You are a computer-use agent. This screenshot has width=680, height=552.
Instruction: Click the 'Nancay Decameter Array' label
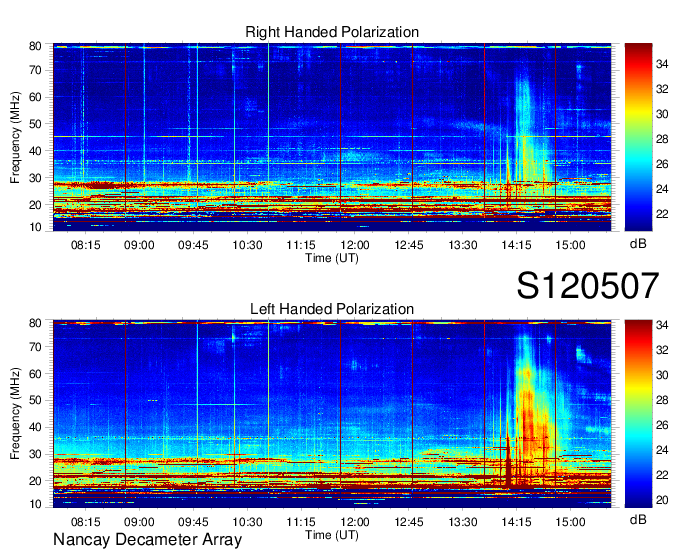click(147, 540)
